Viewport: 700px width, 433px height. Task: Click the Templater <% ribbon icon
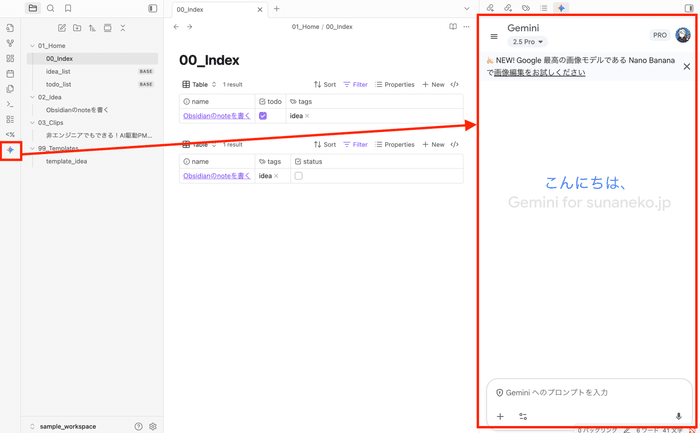pyautogui.click(x=10, y=134)
